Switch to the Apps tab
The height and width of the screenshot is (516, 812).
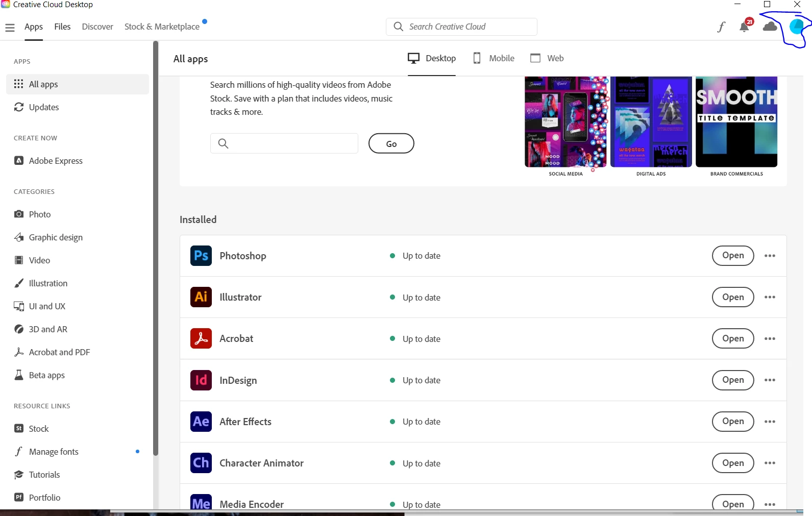(34, 27)
